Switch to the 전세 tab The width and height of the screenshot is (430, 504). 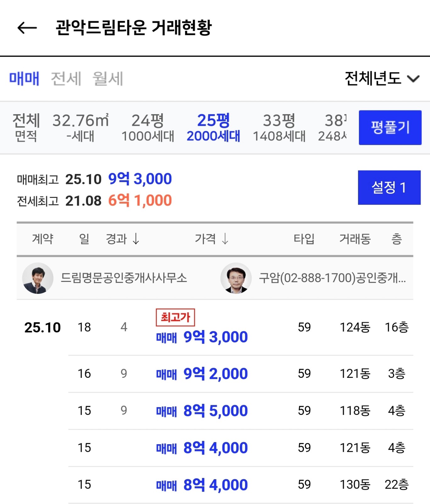click(66, 79)
